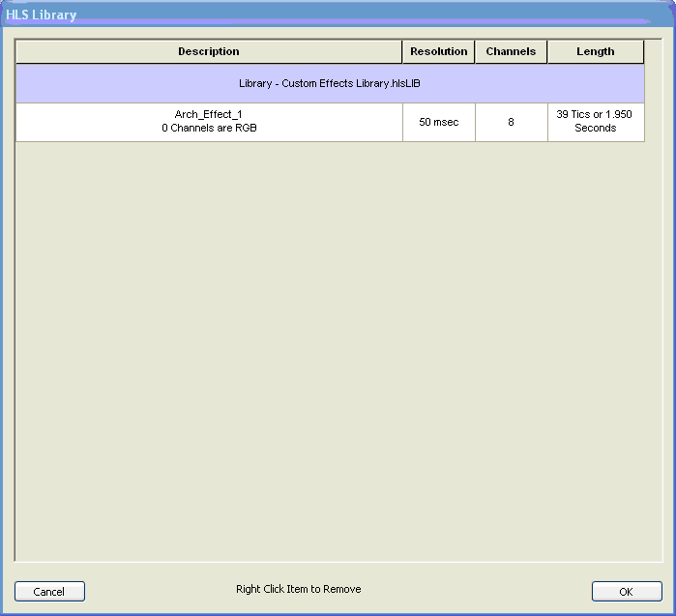Click the 39 Tics or 1.950 Seconds cell

[x=596, y=122]
